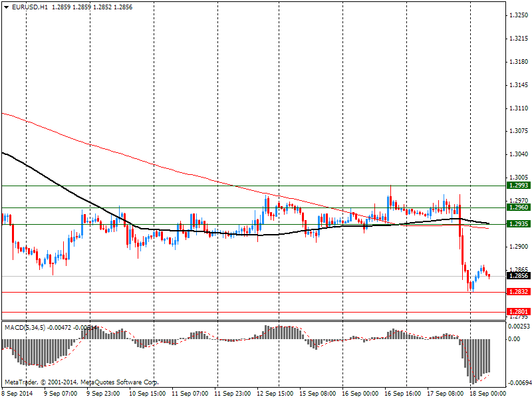
Task: Click the 16 Sep 00:00 time label
Action: [360, 394]
